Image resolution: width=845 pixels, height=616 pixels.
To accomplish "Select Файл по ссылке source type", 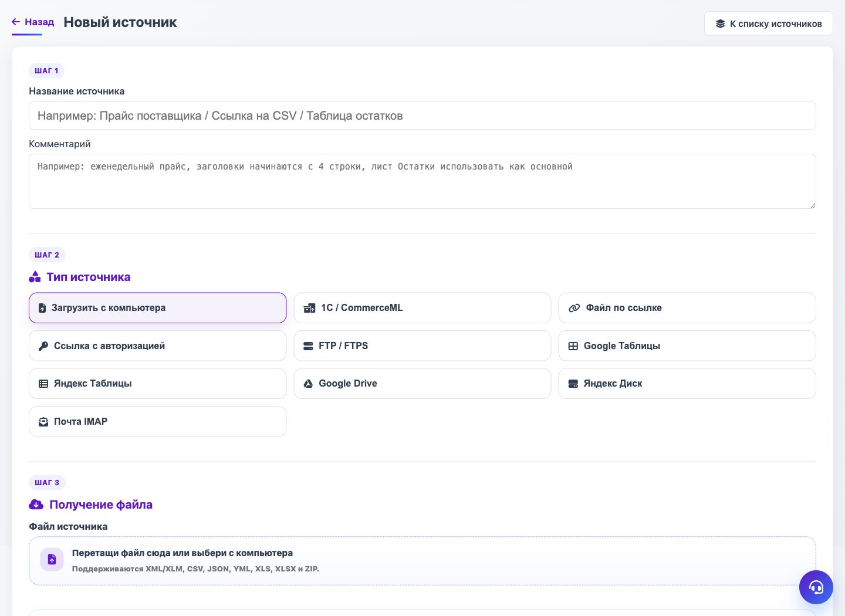I will [687, 308].
